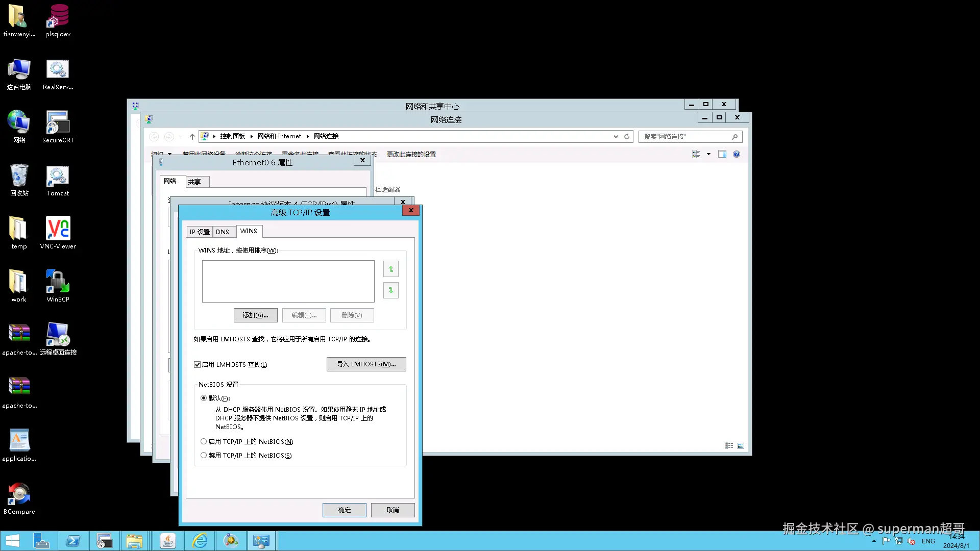Open the help icon in Network Connections
Viewport: 980px width, 551px height.
[x=737, y=154]
